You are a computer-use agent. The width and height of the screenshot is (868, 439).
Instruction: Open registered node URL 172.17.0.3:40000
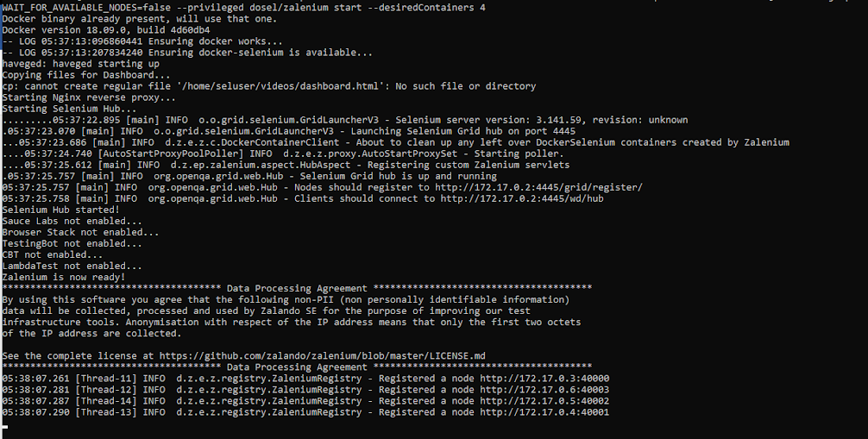click(x=544, y=378)
